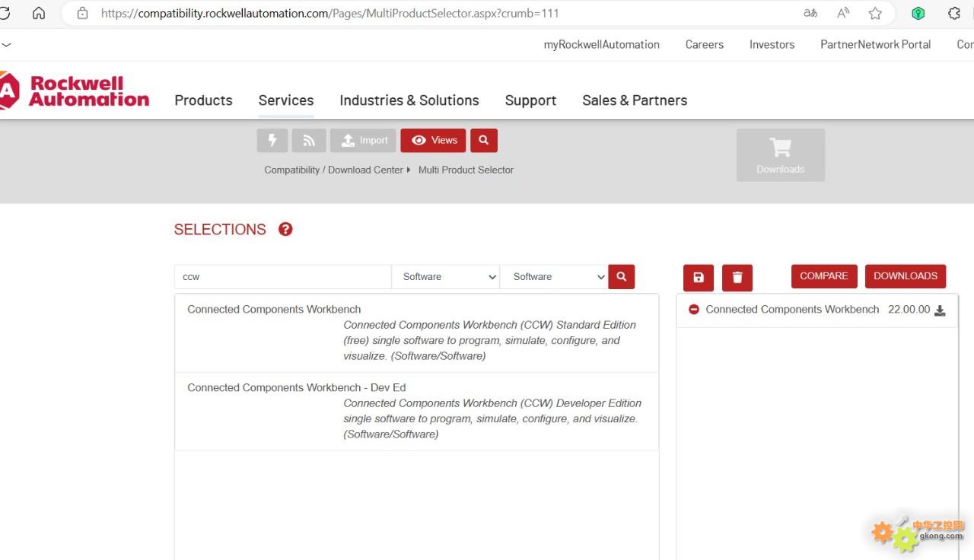This screenshot has height=560, width=974.
Task: Expand the first Software category dropdown
Action: (446, 277)
